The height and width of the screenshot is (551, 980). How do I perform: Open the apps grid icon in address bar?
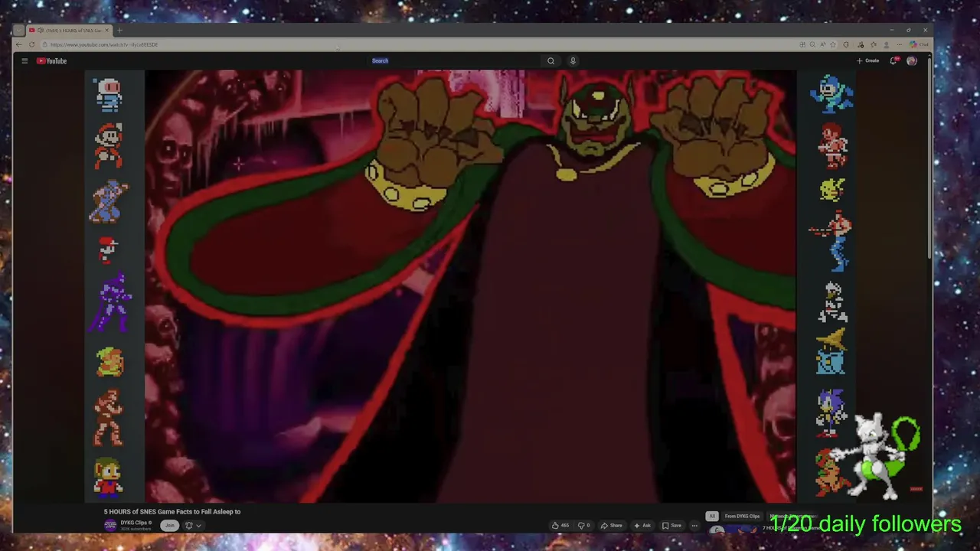tap(802, 44)
